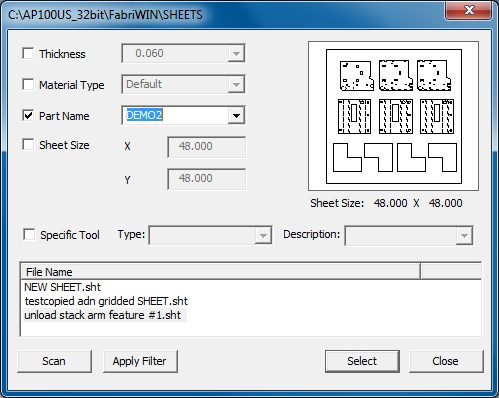Tick the Material Type checkbox
The height and width of the screenshot is (398, 499).
(x=28, y=84)
